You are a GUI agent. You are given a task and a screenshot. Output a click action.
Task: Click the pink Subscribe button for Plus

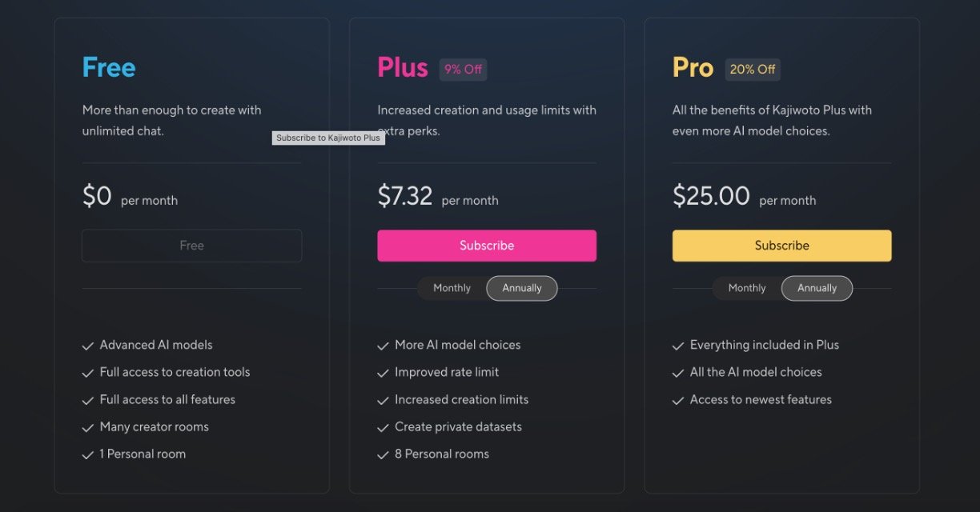pos(487,246)
